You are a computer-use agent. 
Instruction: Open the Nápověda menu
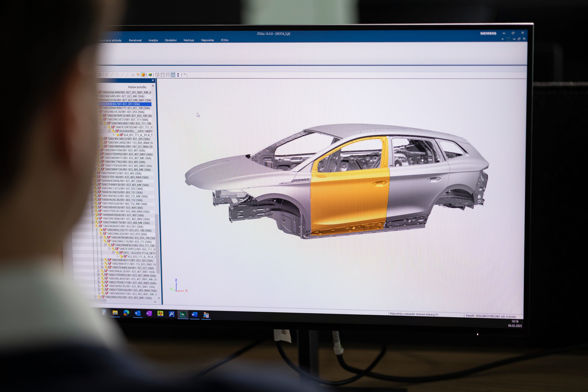(x=207, y=40)
